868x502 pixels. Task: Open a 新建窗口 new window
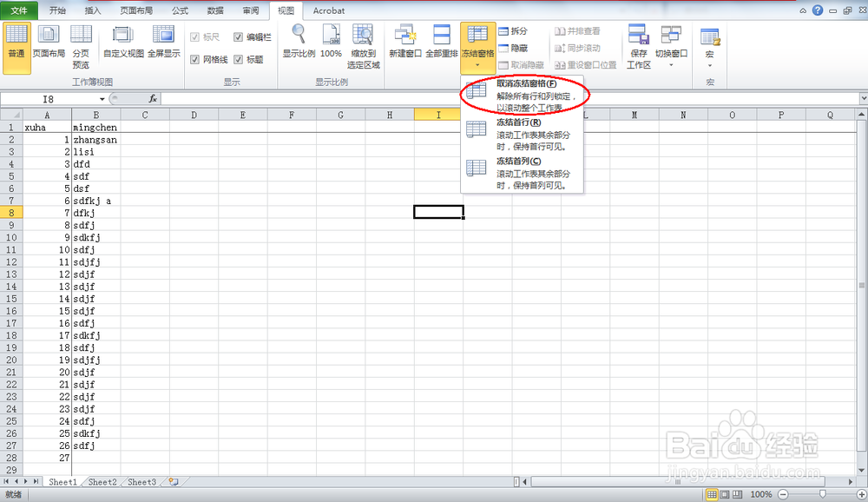[405, 42]
